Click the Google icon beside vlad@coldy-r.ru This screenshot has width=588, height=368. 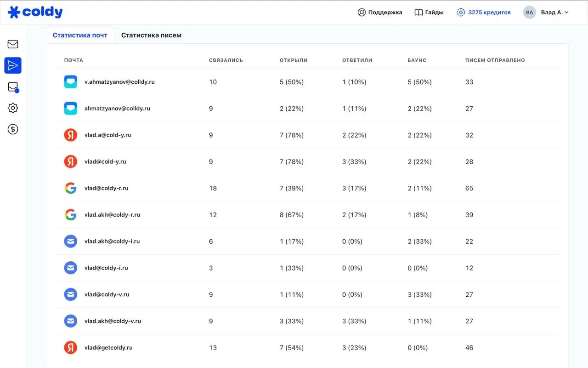click(x=70, y=188)
